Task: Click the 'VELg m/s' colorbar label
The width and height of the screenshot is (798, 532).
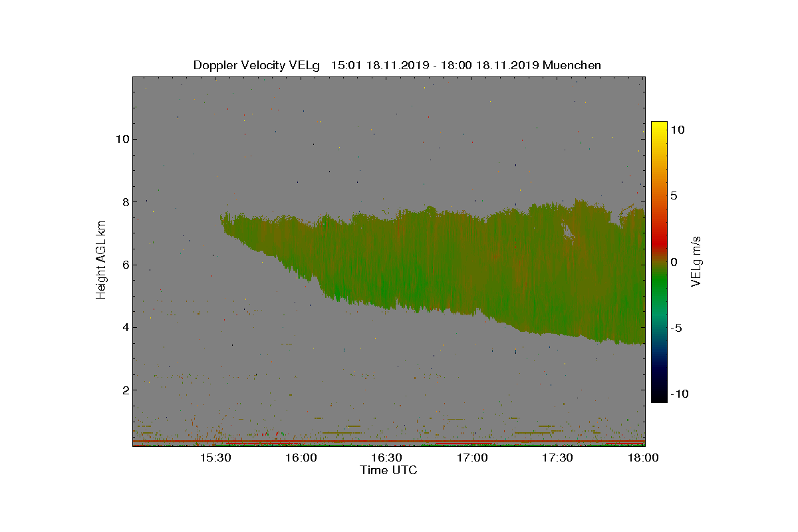Action: tap(696, 261)
